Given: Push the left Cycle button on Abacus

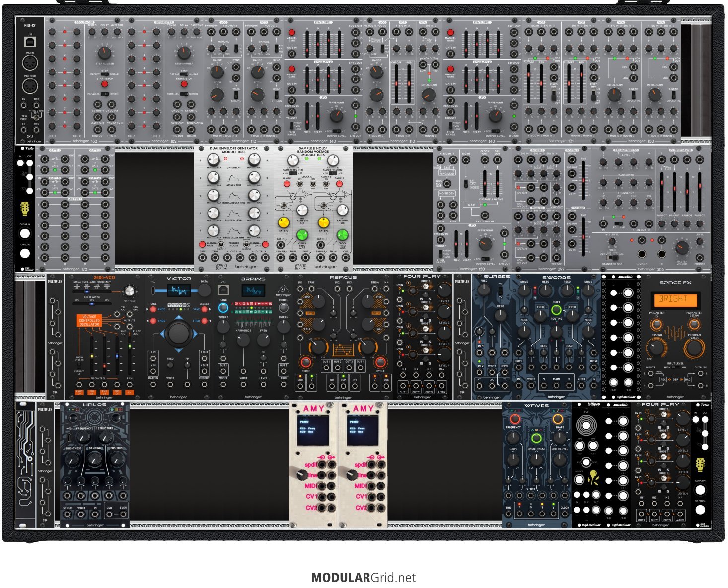Looking at the screenshot, I should [x=306, y=361].
